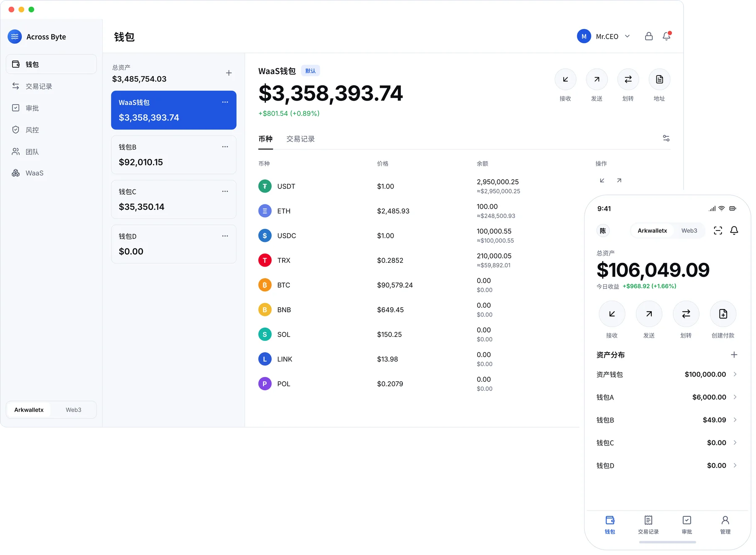Expand 钱包C row chevron in mobile app
756x555 pixels.
pyautogui.click(x=735, y=442)
